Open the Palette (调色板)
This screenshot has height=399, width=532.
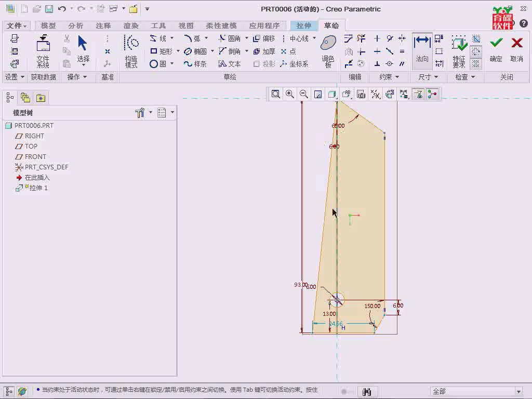pyautogui.click(x=328, y=51)
